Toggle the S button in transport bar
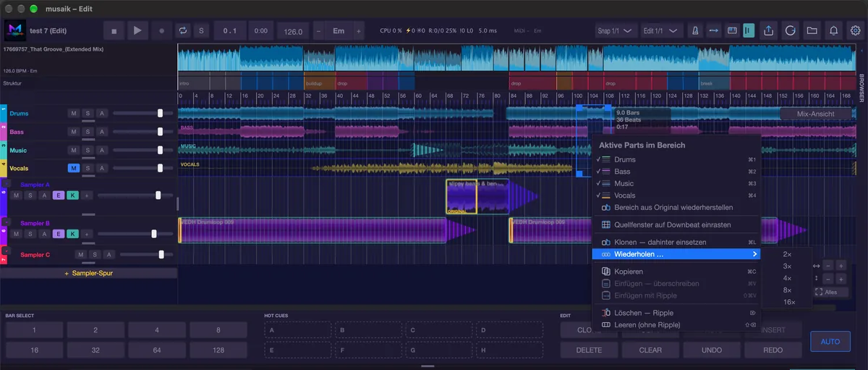 pyautogui.click(x=202, y=31)
